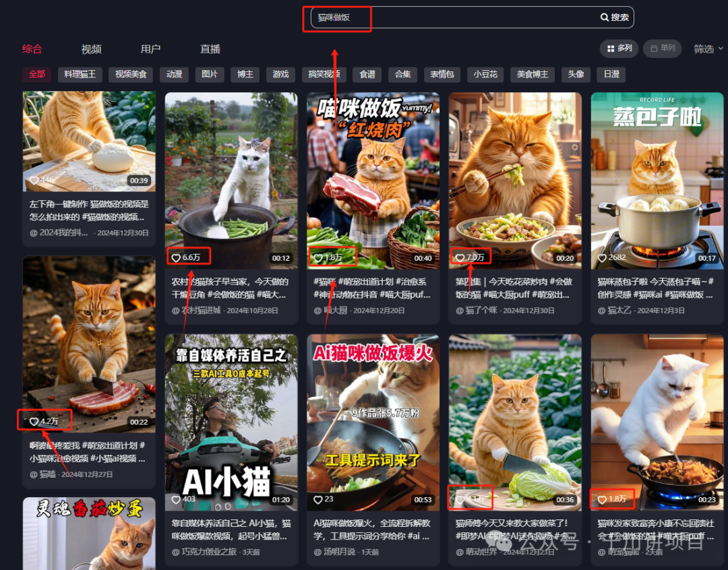Click heart icon on white cat stir-fry video
The image size is (728, 570).
point(602,499)
